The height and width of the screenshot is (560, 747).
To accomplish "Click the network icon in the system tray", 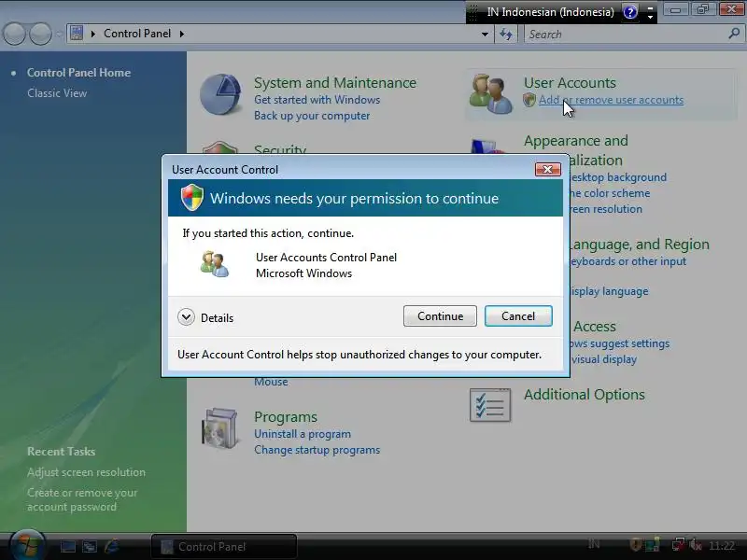I will click(x=678, y=545).
